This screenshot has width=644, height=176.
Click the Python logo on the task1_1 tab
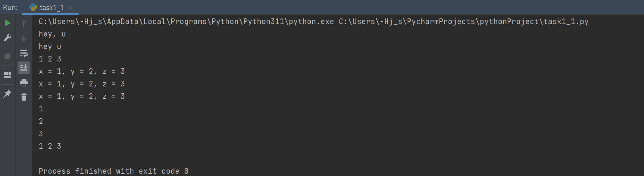[x=33, y=7]
